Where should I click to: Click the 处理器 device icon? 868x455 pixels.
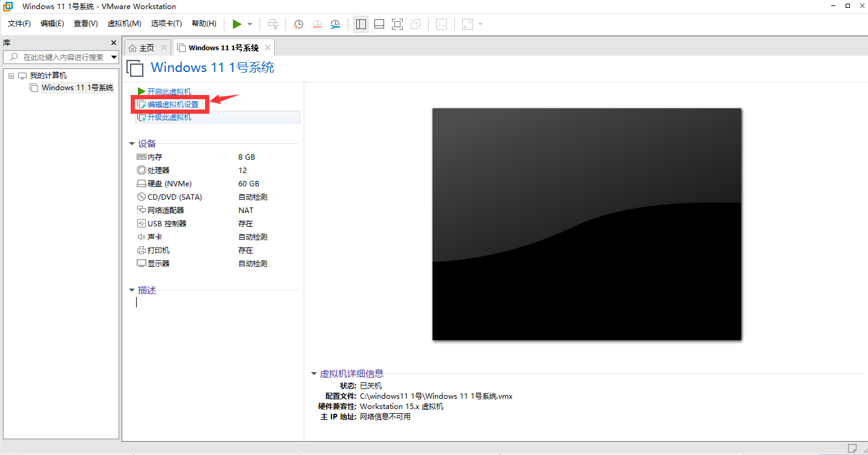tap(142, 171)
